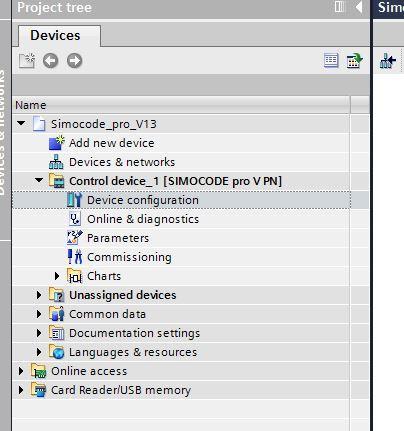Click the Online access folder icon

coord(39,371)
